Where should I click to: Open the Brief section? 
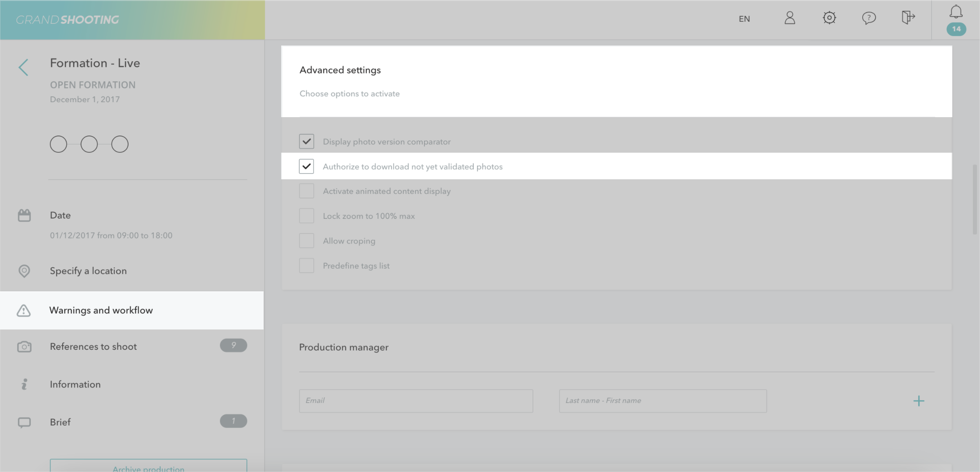pyautogui.click(x=61, y=422)
